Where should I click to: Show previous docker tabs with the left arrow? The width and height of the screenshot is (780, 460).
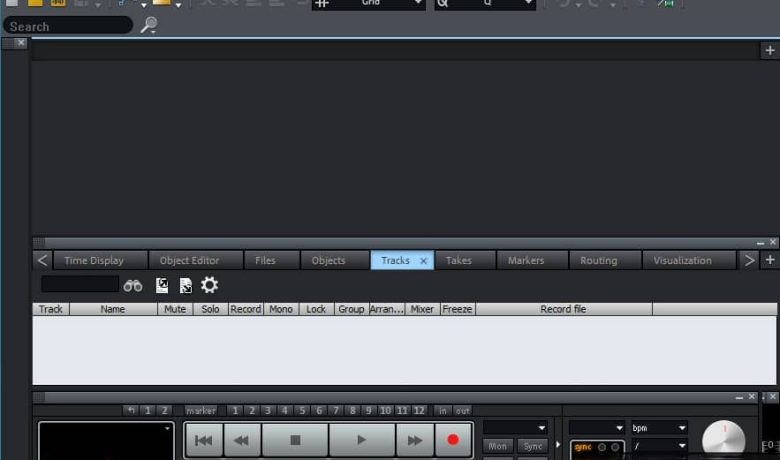43,260
